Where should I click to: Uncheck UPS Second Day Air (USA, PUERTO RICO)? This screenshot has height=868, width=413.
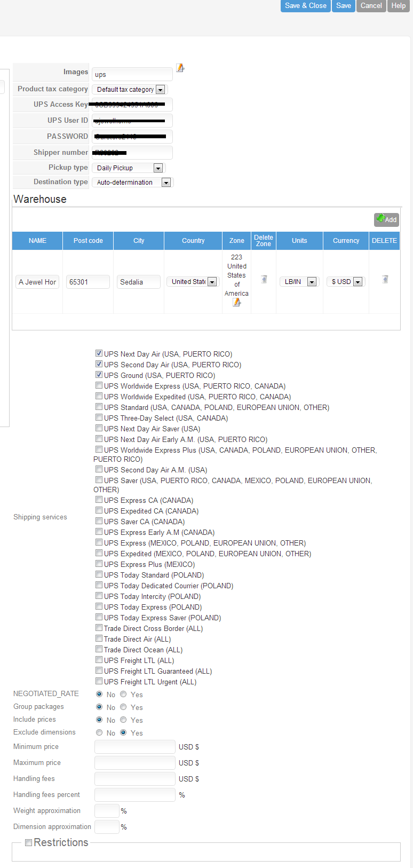click(x=99, y=364)
